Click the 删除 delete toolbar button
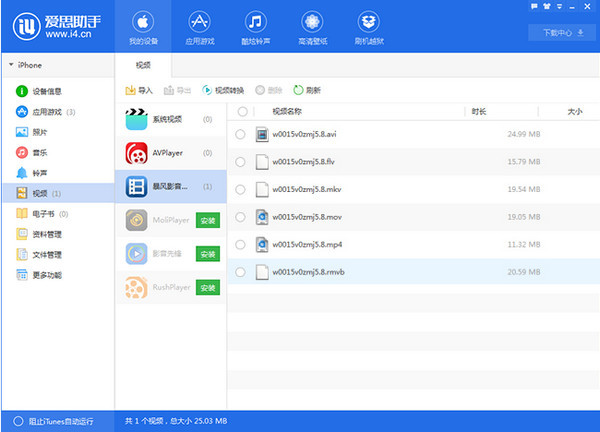This screenshot has height=432, width=600. [269, 90]
